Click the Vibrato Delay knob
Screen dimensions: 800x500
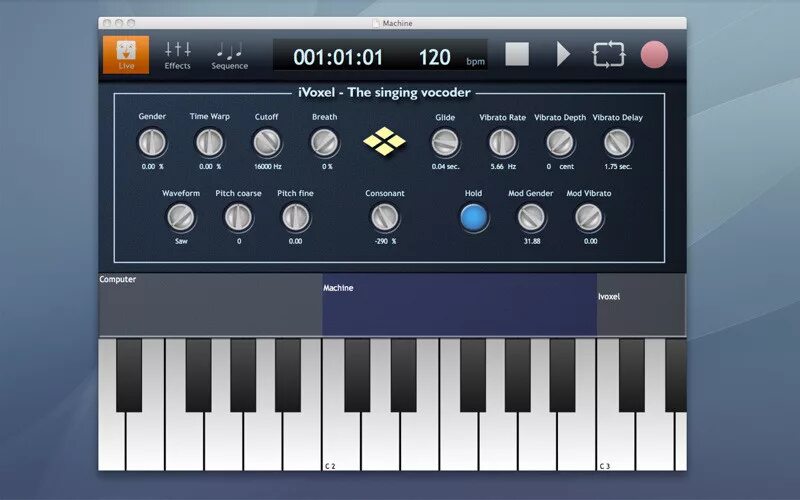617,142
